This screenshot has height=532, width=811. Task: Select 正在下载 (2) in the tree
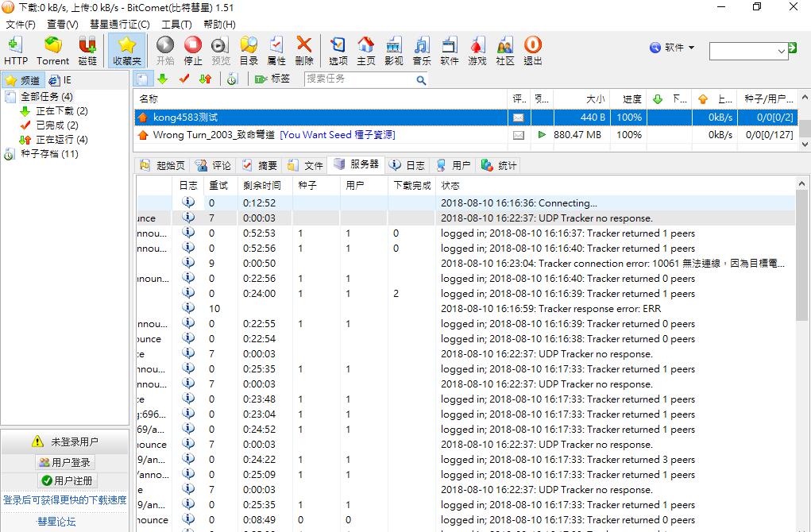[x=61, y=111]
